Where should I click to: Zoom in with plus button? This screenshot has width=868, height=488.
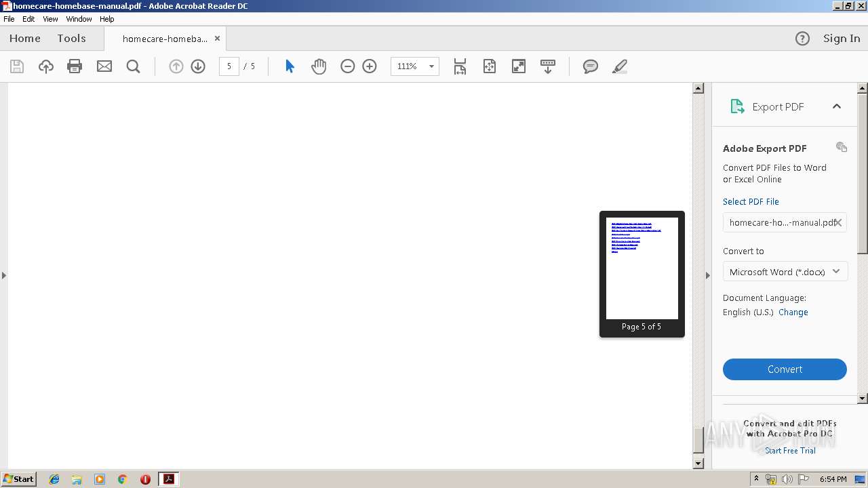pos(370,66)
